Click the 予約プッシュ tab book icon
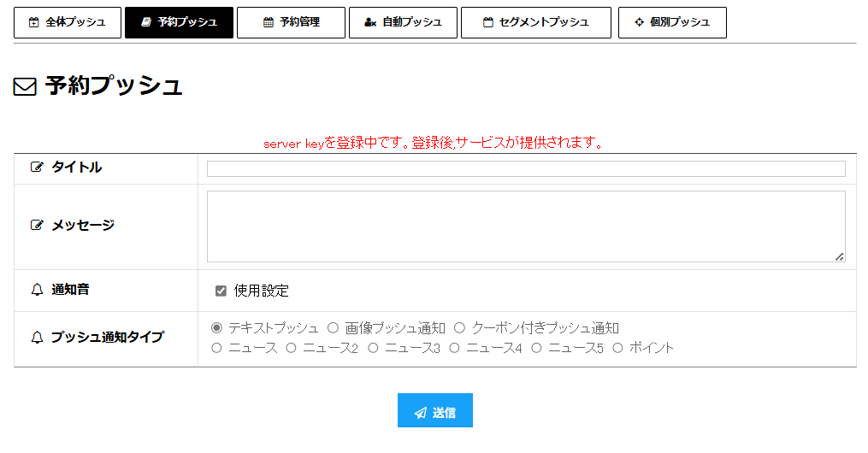The image size is (868, 453). pos(146,22)
